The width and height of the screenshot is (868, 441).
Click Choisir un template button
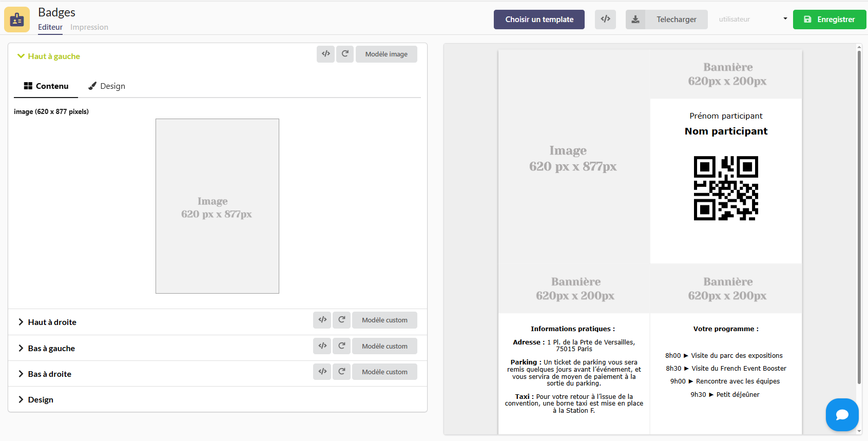coord(539,20)
